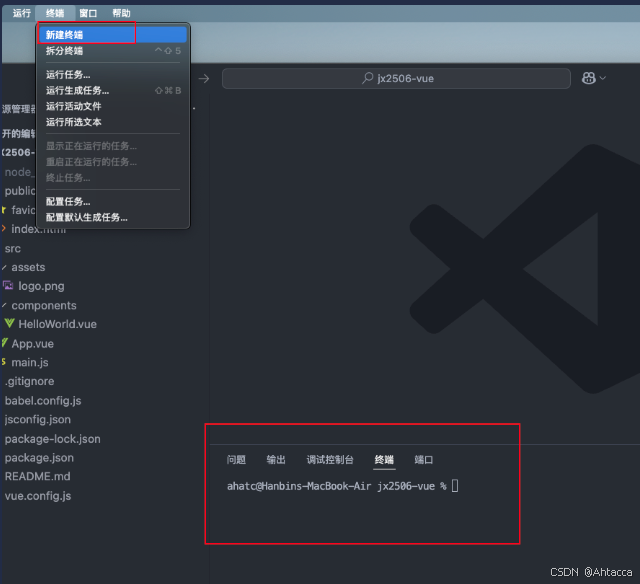Open the 运行 menu in menu bar
The width and height of the screenshot is (640, 584).
click(22, 13)
